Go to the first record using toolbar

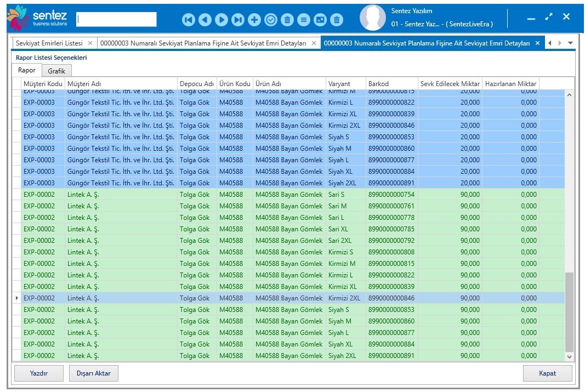pyautogui.click(x=189, y=20)
